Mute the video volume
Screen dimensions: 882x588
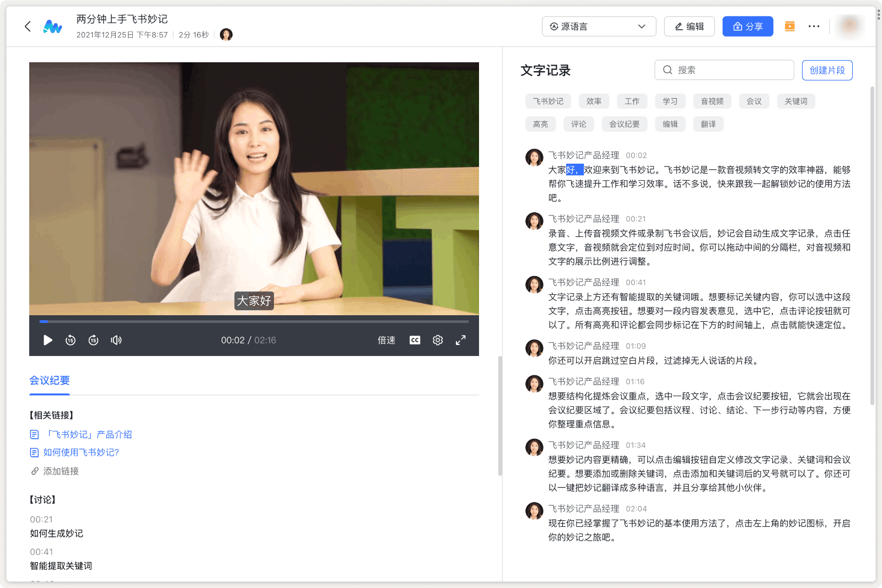coord(116,340)
